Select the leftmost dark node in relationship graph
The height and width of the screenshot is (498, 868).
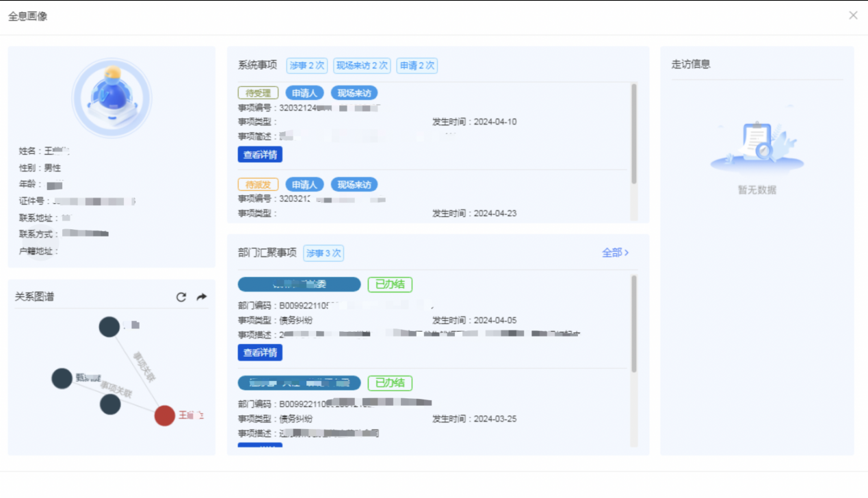point(62,378)
